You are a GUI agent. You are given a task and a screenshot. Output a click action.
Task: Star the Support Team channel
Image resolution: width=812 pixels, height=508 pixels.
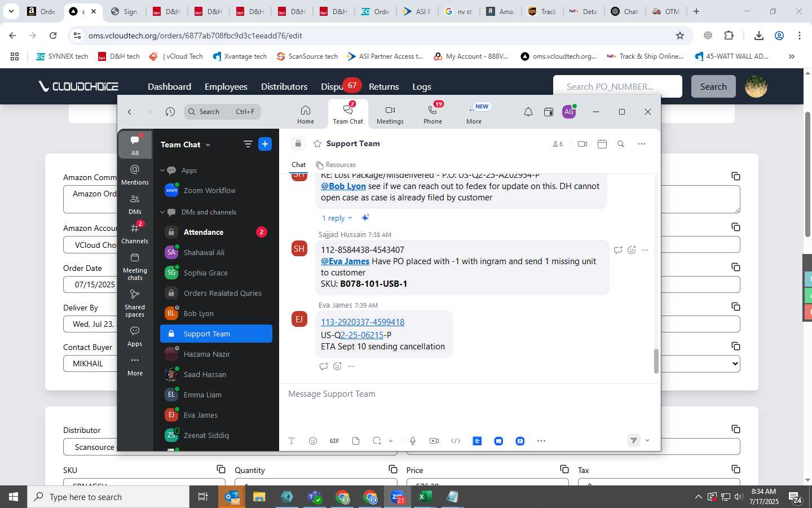317,144
